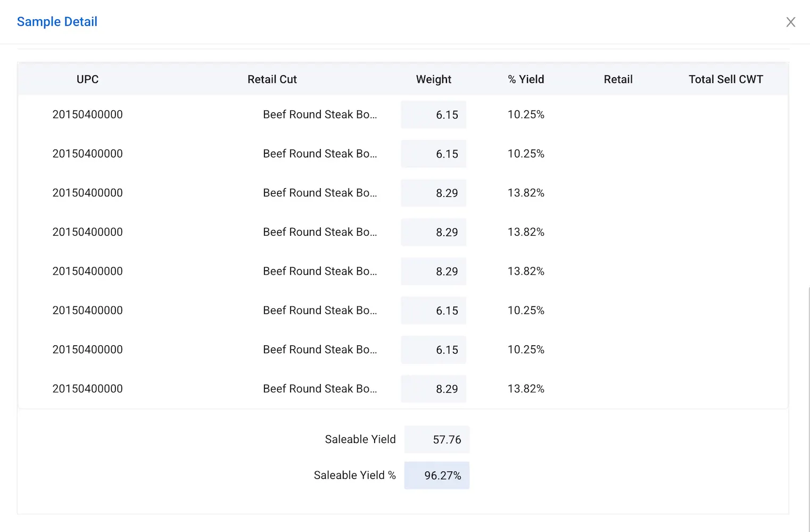Click the Retail Cut name in the second row

point(319,154)
